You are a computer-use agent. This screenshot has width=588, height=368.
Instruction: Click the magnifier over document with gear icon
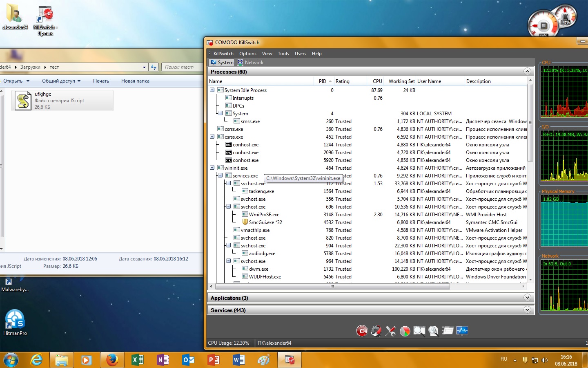433,331
